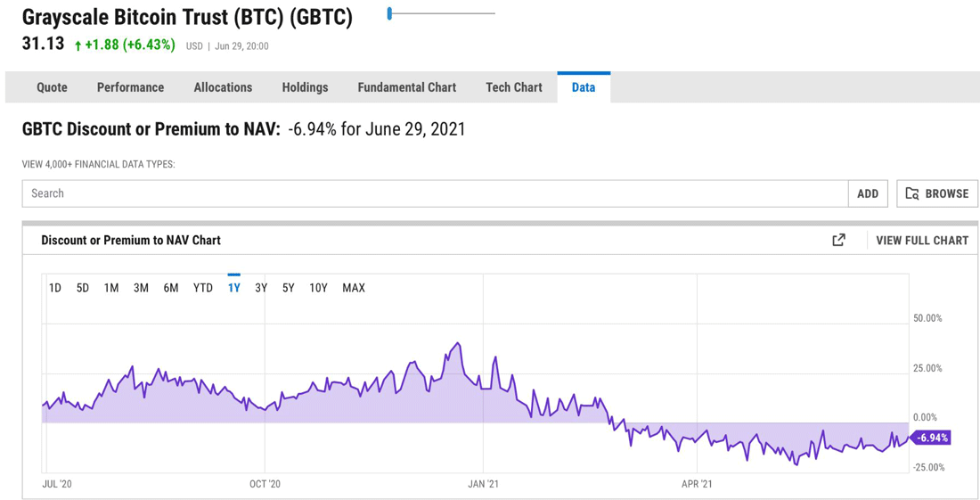
Task: Set chart range to 5D
Action: pyautogui.click(x=83, y=288)
